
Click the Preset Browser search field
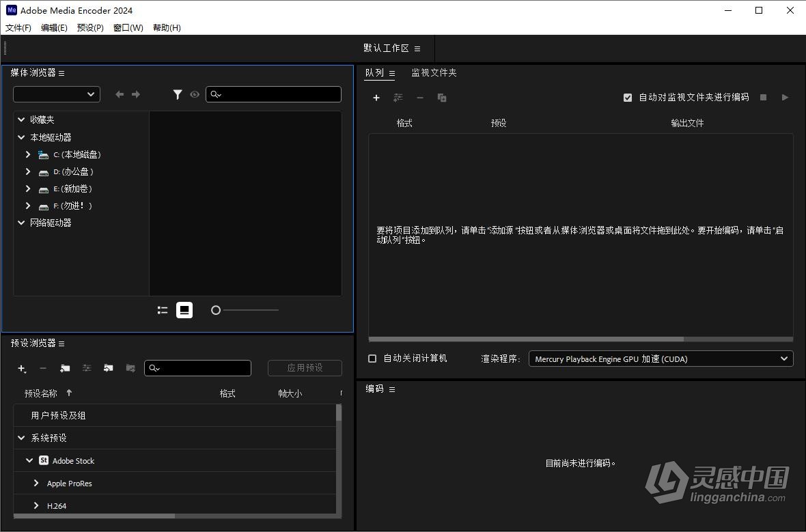(x=197, y=368)
